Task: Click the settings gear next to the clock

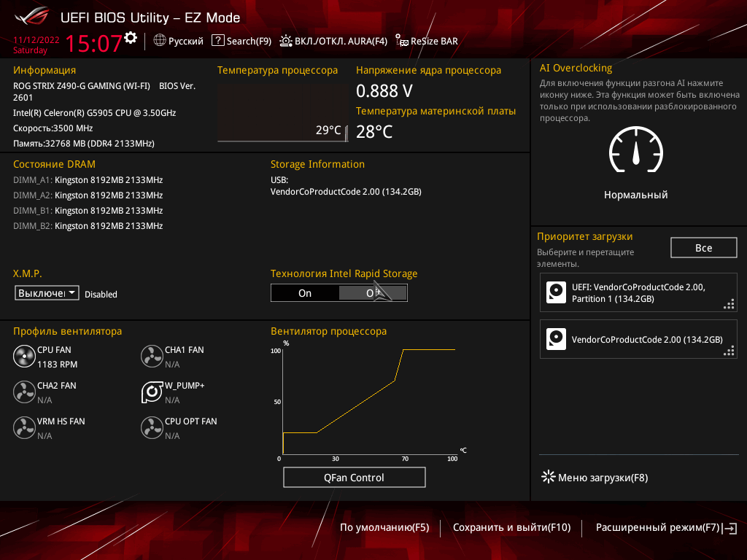Action: [x=131, y=38]
